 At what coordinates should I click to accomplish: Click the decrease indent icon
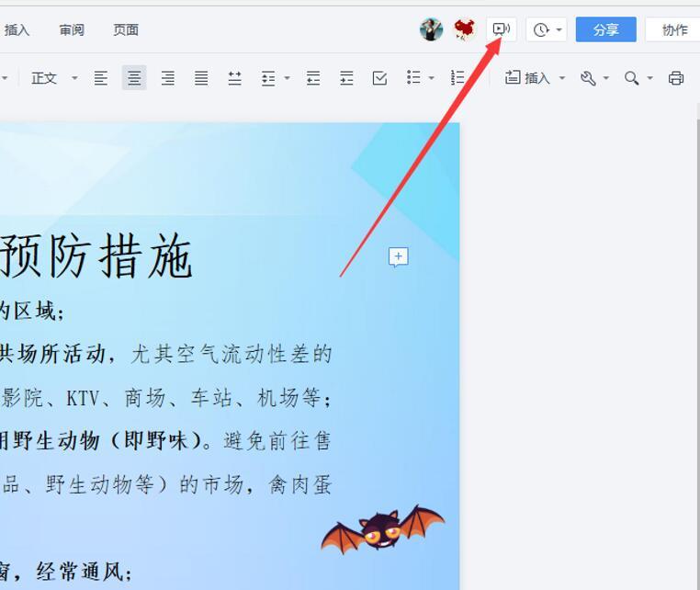313,78
